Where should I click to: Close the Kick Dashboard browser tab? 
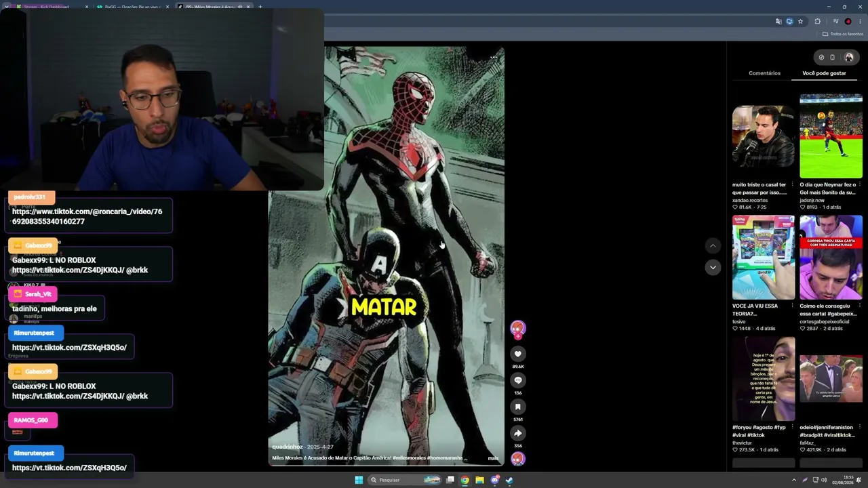(87, 7)
